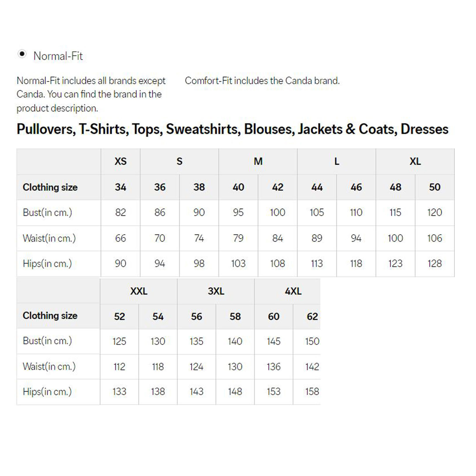Image resolution: width=476 pixels, height=476 pixels.
Task: Select clothing size 62 cell
Action: tap(312, 317)
